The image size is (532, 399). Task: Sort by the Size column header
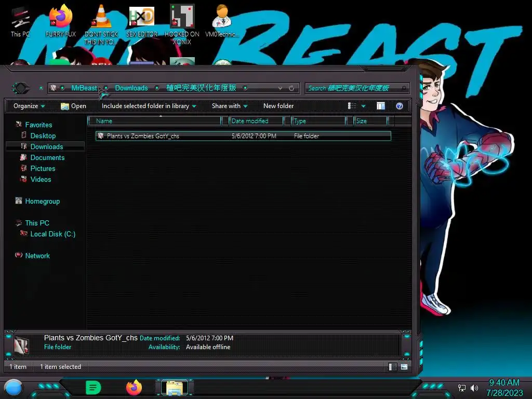tap(370, 121)
